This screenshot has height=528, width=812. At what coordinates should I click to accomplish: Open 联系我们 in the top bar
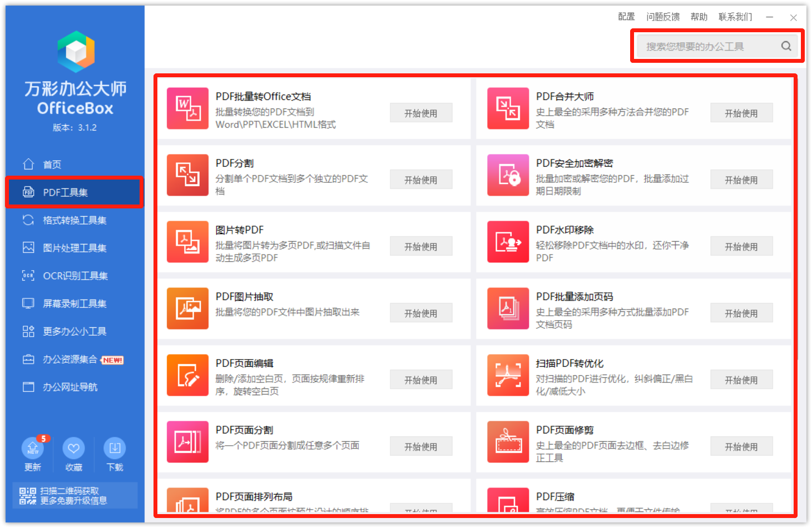click(x=735, y=17)
